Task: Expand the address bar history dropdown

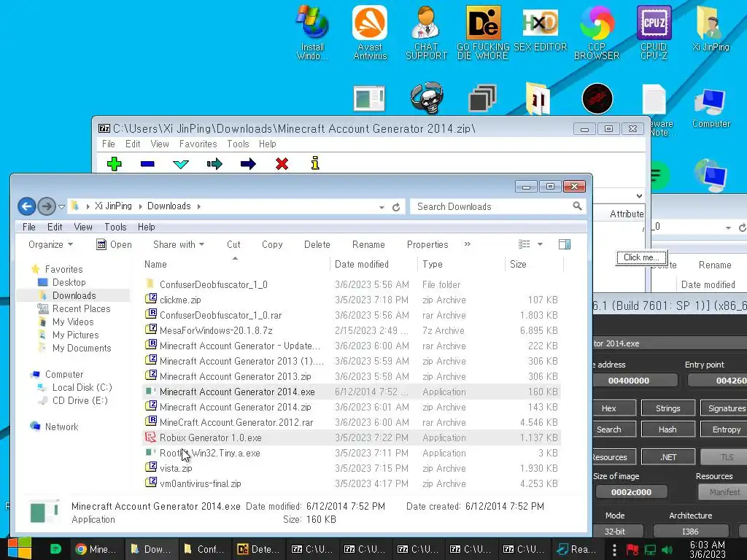Action: coord(382,207)
